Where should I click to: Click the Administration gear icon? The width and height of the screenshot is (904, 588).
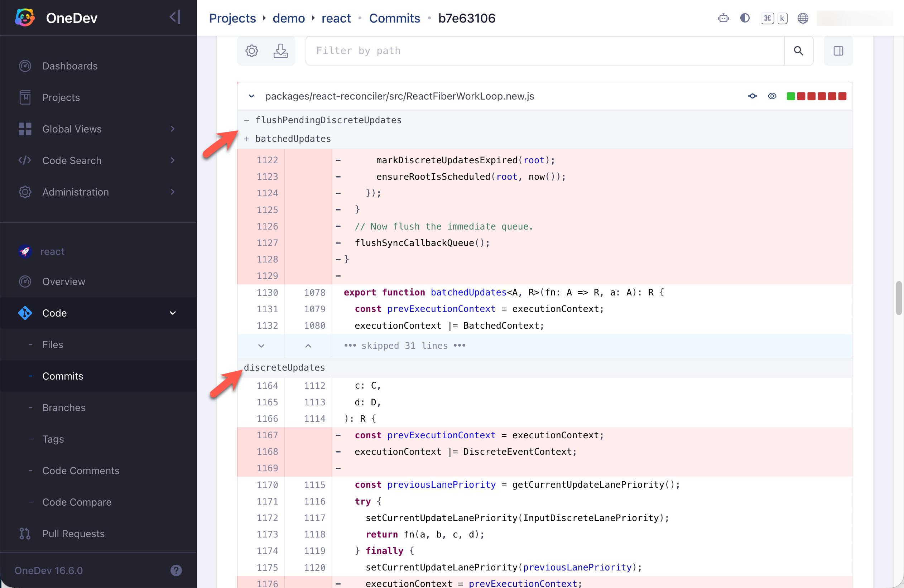point(25,192)
